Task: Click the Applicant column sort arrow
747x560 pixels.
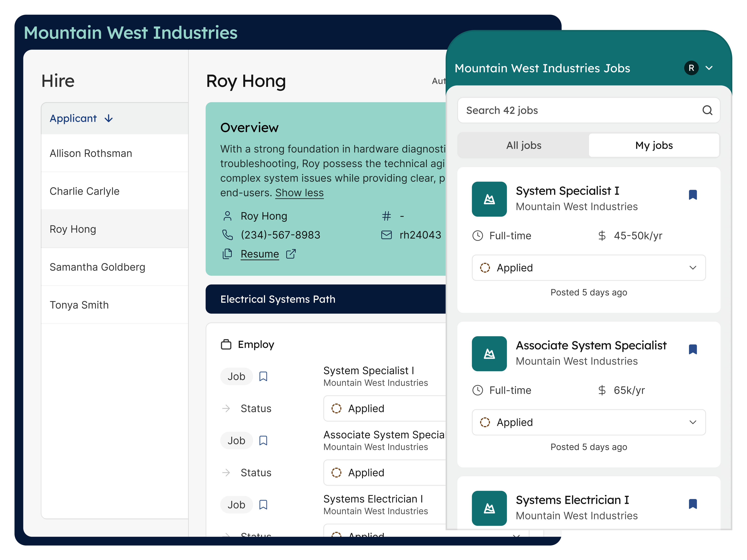Action: pyautogui.click(x=109, y=118)
